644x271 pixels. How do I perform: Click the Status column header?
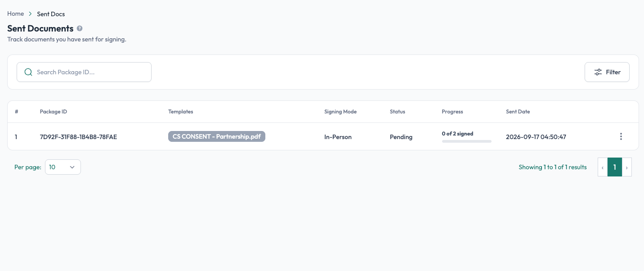coord(398,112)
